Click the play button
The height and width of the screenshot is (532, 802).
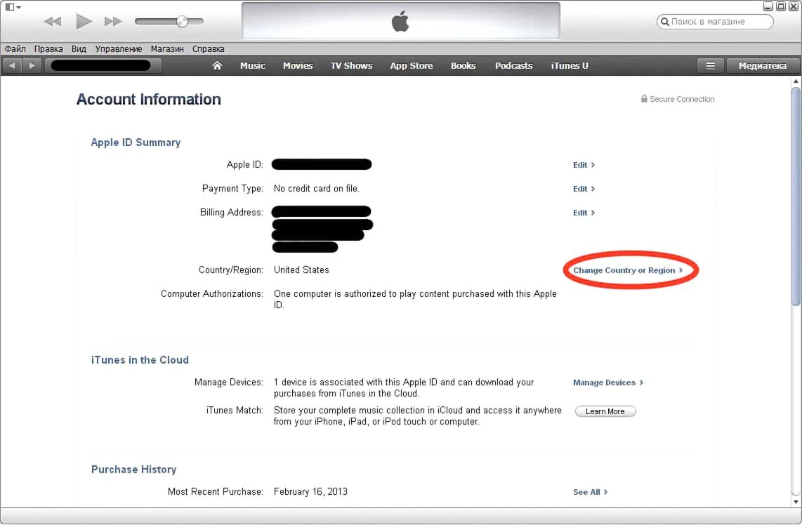click(x=84, y=22)
